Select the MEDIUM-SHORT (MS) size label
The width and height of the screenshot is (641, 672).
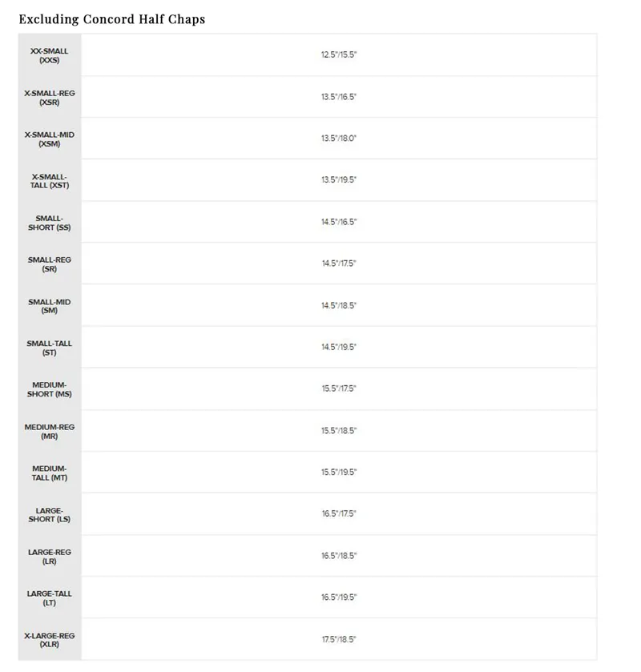click(50, 389)
